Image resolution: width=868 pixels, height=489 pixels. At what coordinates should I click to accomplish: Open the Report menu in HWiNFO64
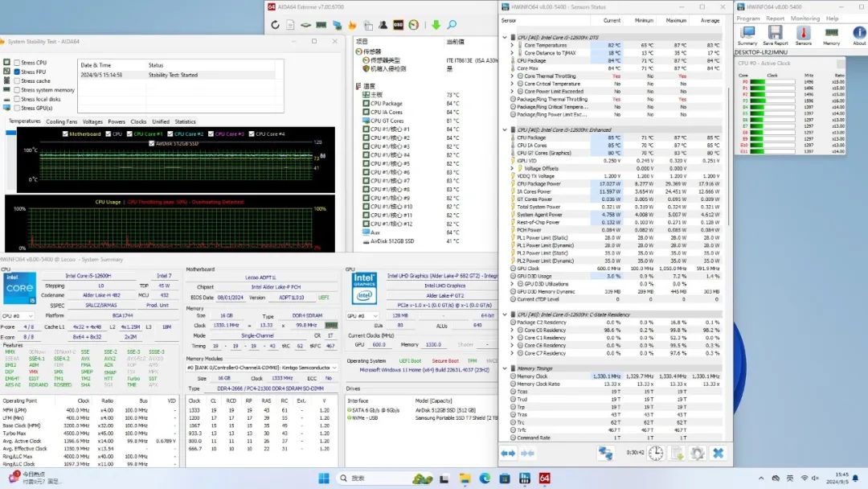click(x=775, y=18)
